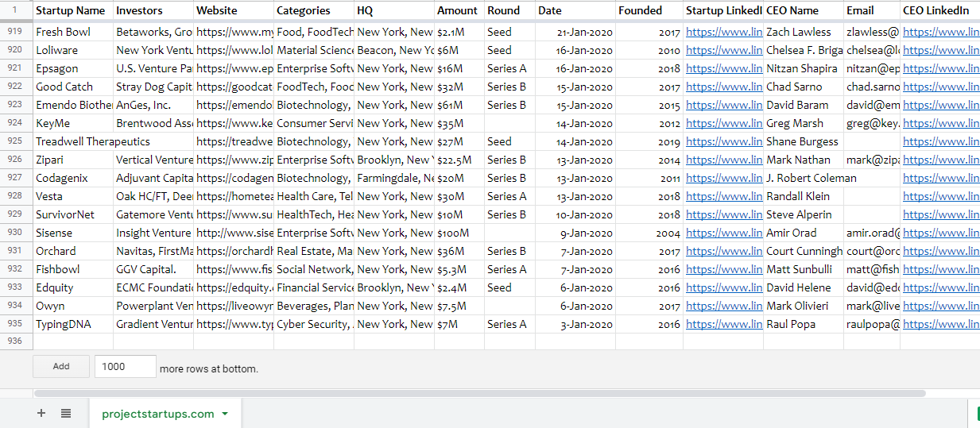
Task: Focus the 1000 rows count field
Action: [x=125, y=366]
